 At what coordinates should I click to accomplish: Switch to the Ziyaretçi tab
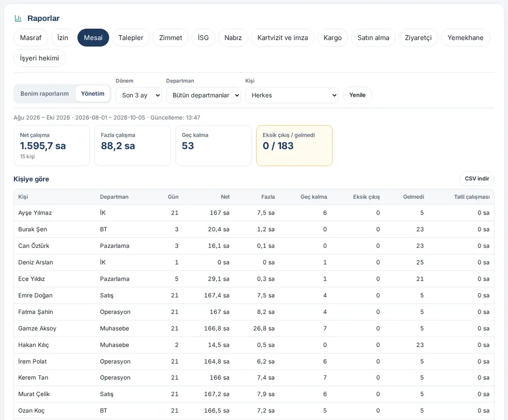tap(418, 37)
